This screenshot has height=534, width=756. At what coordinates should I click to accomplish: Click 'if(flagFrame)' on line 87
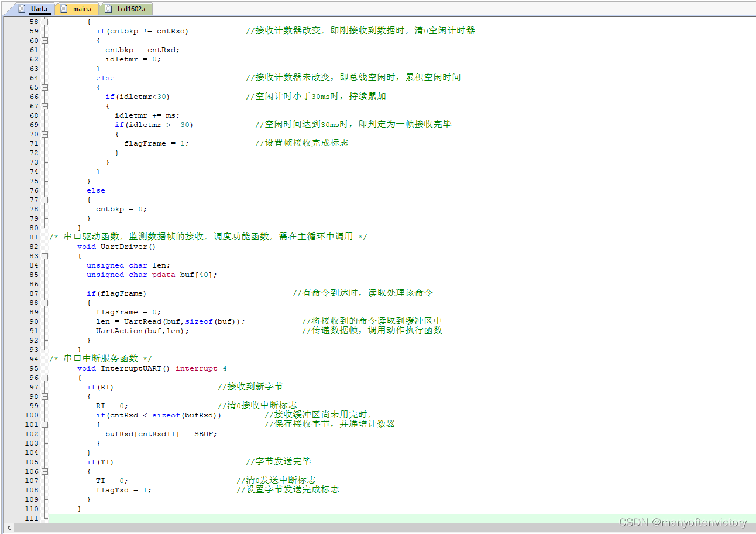pos(116,293)
